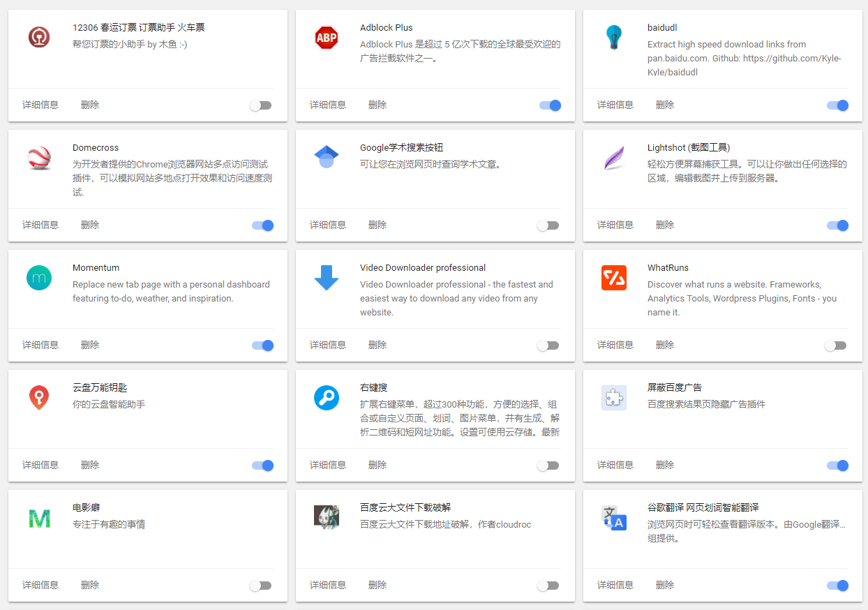
Task: Disable the 谷歌翻译 toggle
Action: point(838,586)
